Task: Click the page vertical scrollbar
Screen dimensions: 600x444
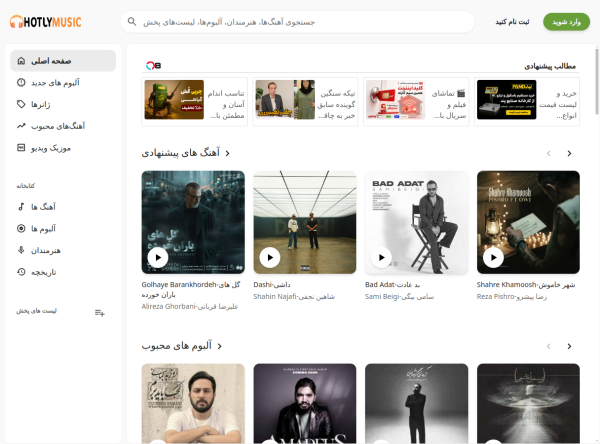Action: pyautogui.click(x=597, y=81)
